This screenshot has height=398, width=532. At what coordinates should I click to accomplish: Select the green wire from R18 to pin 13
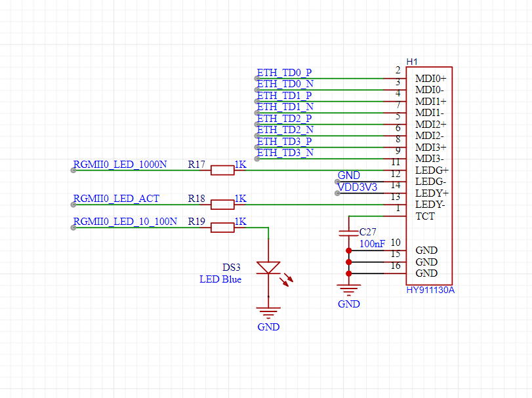point(314,205)
